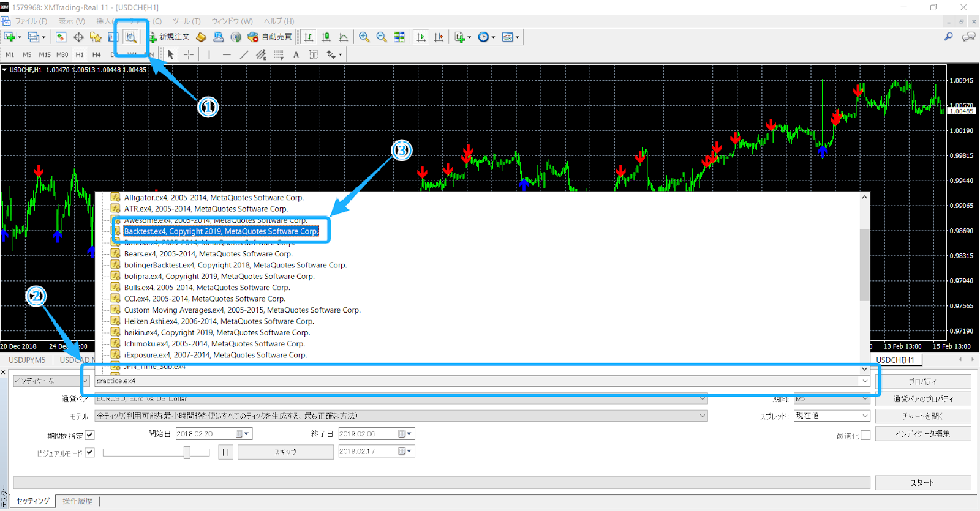The image size is (980, 511).
Task: Switch timeframe to M15
Action: coord(45,54)
